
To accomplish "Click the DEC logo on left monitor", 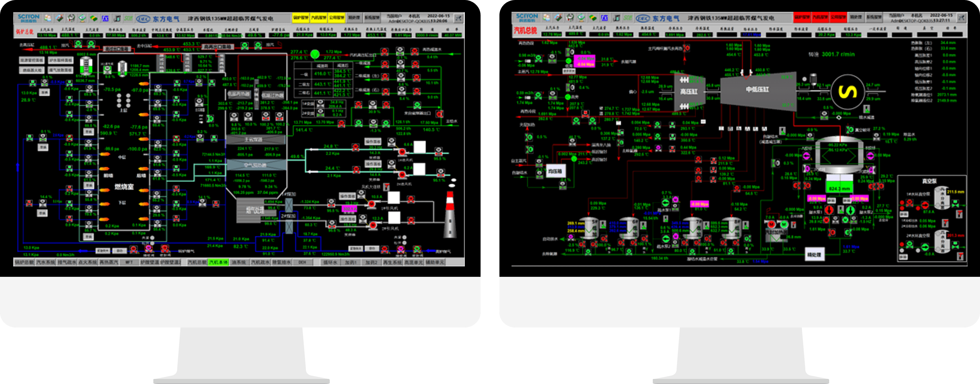I will [x=143, y=18].
